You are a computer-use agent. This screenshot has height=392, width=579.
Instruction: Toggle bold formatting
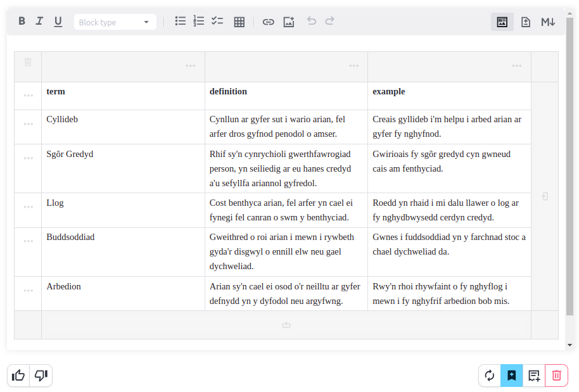click(22, 22)
